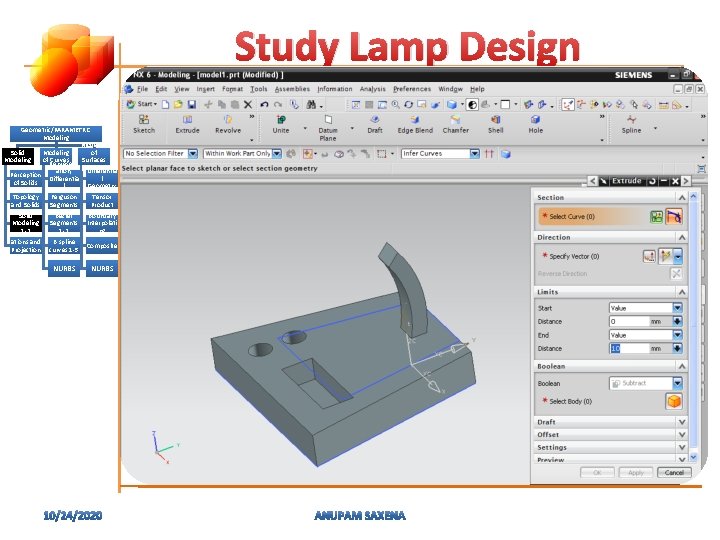Click the End Distance options arrow

(x=677, y=349)
